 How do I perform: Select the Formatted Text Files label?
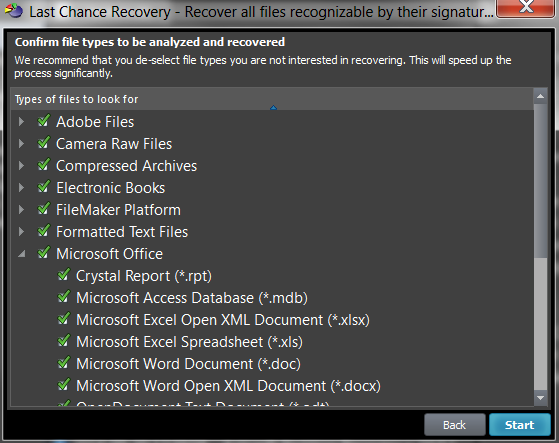click(122, 232)
